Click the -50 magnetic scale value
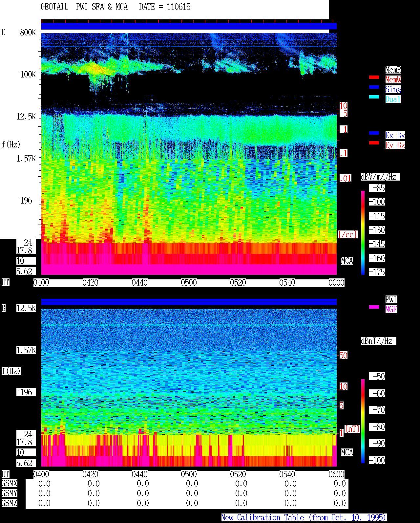Viewport: 420px width, 523px height. click(x=377, y=376)
